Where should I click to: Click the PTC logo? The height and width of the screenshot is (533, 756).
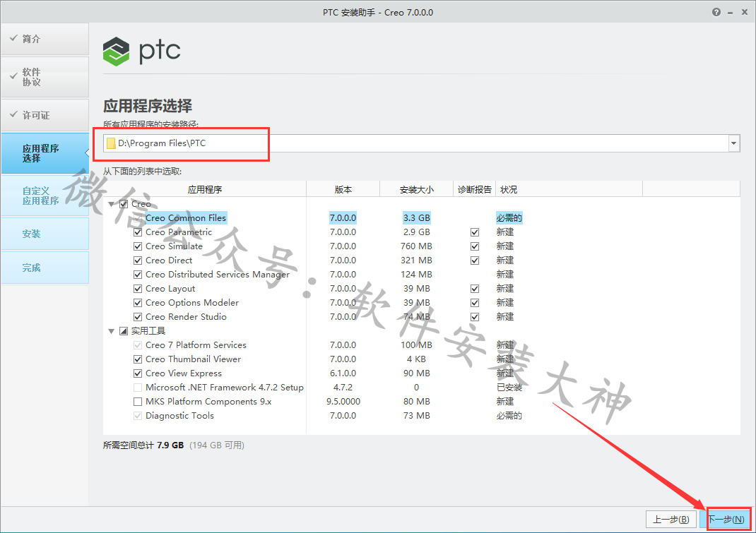[142, 51]
